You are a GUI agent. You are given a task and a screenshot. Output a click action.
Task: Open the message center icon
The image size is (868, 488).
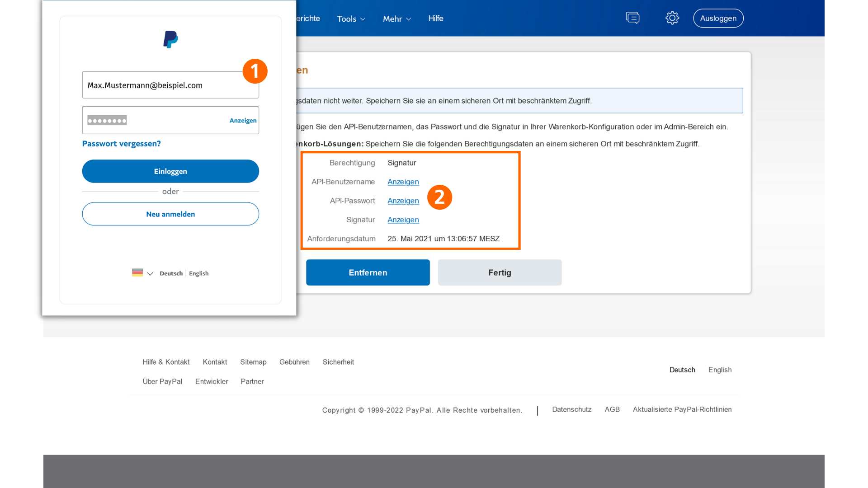pos(632,18)
